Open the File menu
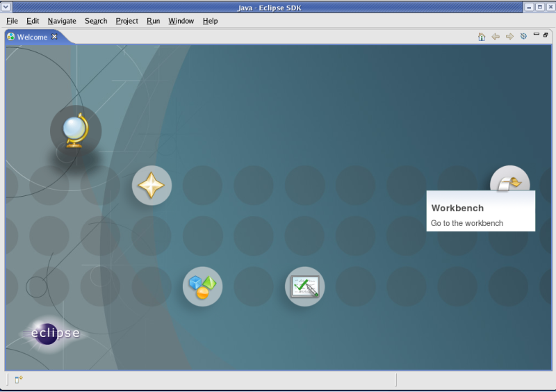 tap(12, 21)
